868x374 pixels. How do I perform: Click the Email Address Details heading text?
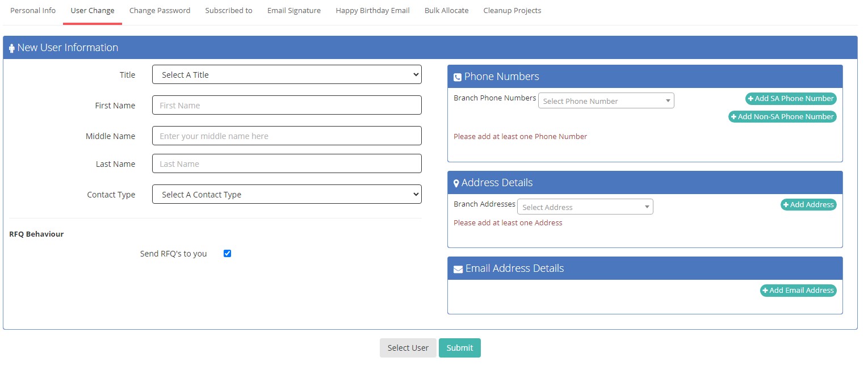click(514, 268)
